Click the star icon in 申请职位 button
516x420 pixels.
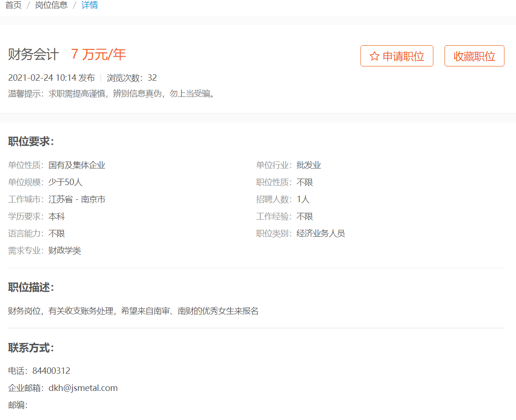pyautogui.click(x=374, y=56)
